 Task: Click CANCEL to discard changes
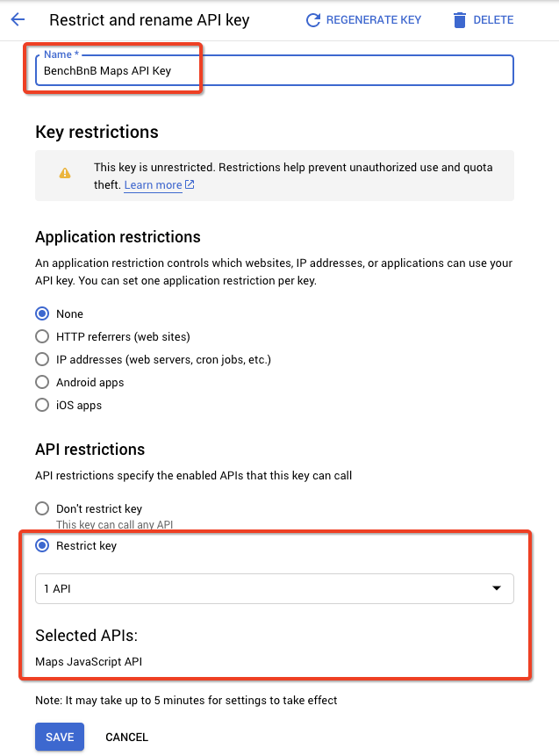click(126, 737)
